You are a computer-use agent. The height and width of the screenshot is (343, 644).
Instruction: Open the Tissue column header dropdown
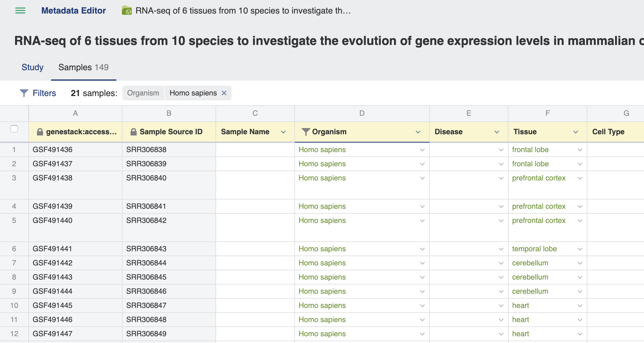(576, 132)
